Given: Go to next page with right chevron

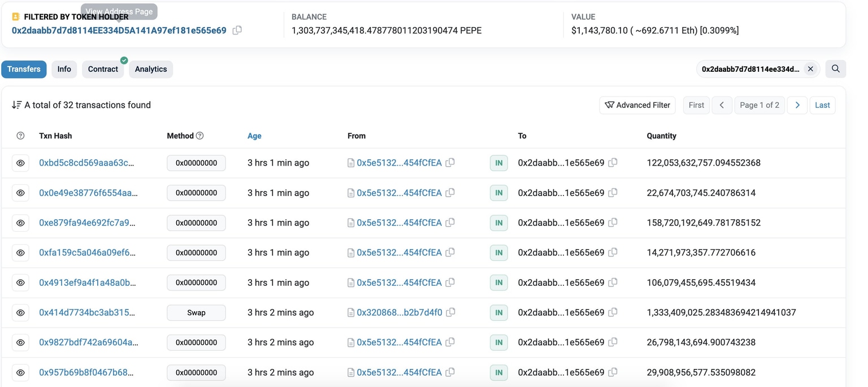Looking at the screenshot, I should click(797, 105).
